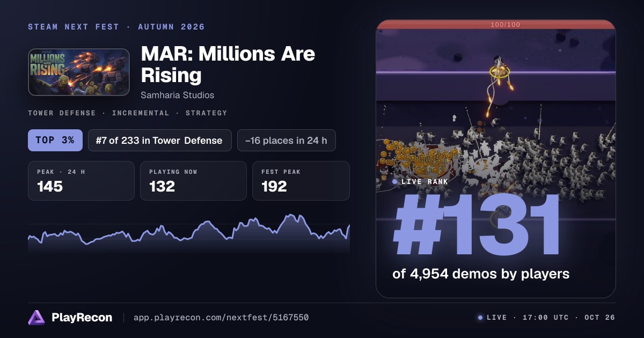Click the PlayRecon triangle logo icon
This screenshot has height=338, width=644.
36,318
